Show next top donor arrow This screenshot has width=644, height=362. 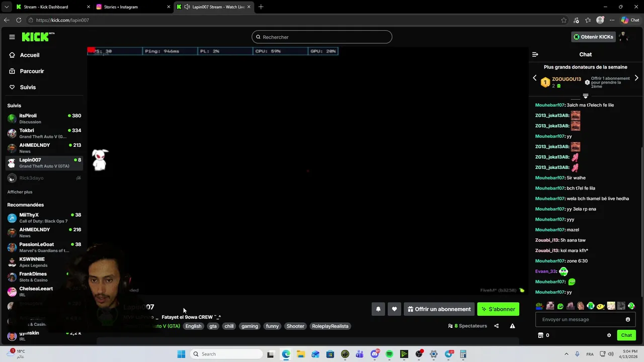coord(636,78)
